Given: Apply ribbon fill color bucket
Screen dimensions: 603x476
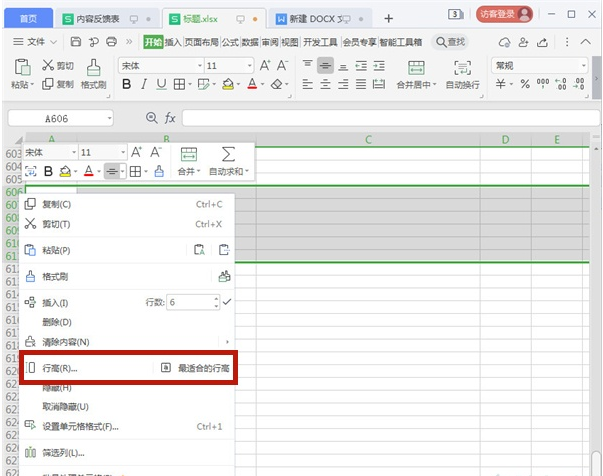Looking at the screenshot, I should (x=228, y=84).
